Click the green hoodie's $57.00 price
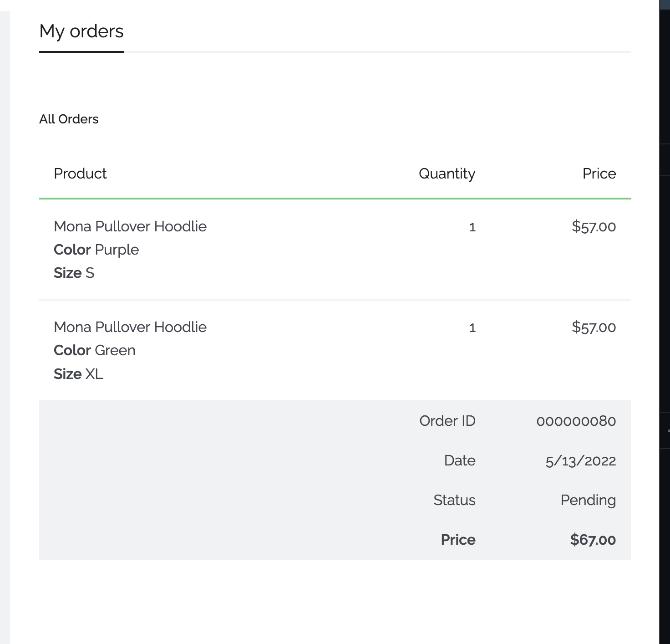The image size is (670, 644). (x=594, y=327)
